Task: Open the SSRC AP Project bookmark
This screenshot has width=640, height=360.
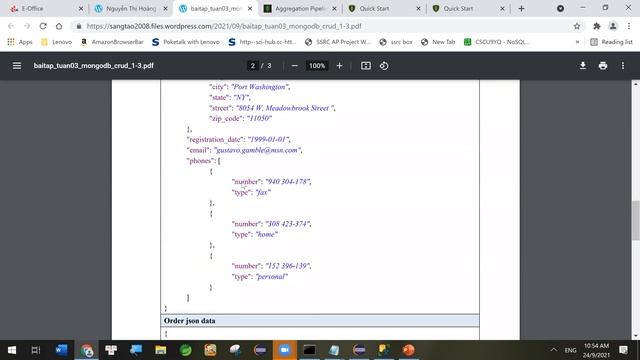Action: point(338,42)
